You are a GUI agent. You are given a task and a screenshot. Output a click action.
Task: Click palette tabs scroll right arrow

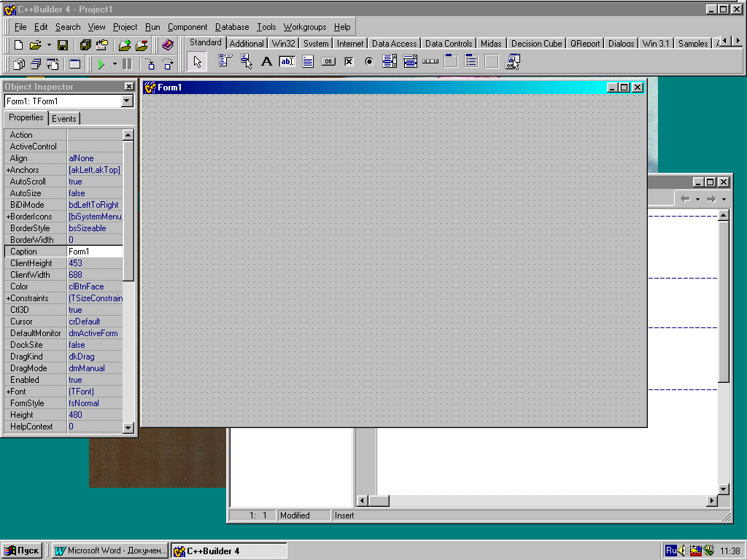coord(738,42)
